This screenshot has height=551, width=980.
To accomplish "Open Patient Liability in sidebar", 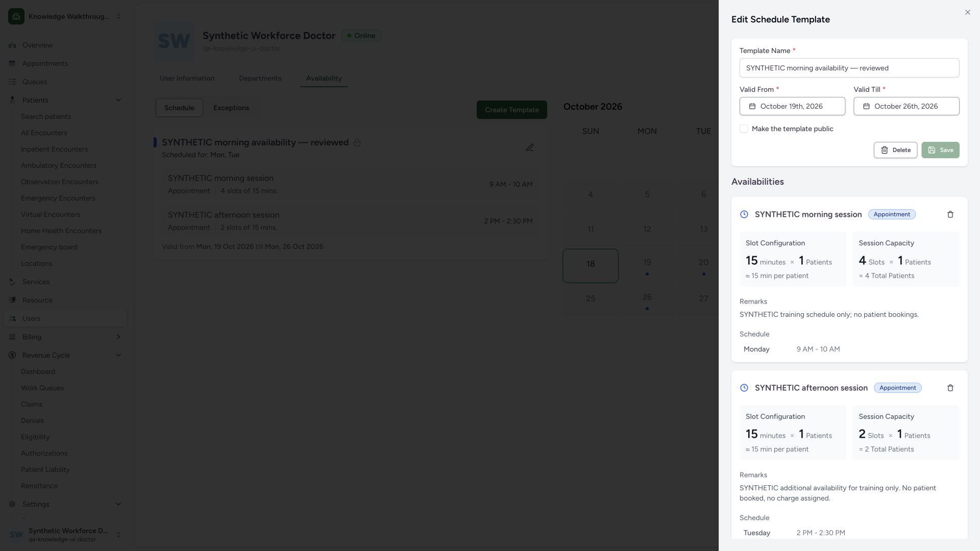I will click(45, 469).
